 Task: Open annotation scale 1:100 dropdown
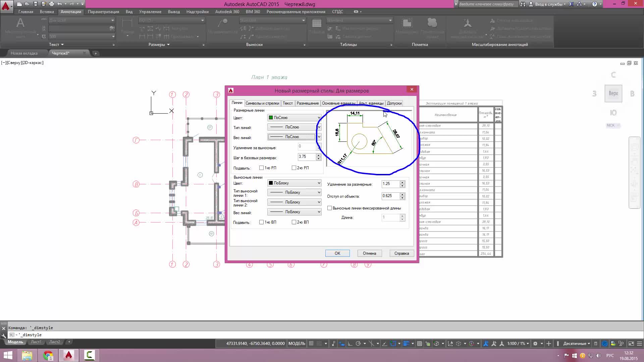518,344
